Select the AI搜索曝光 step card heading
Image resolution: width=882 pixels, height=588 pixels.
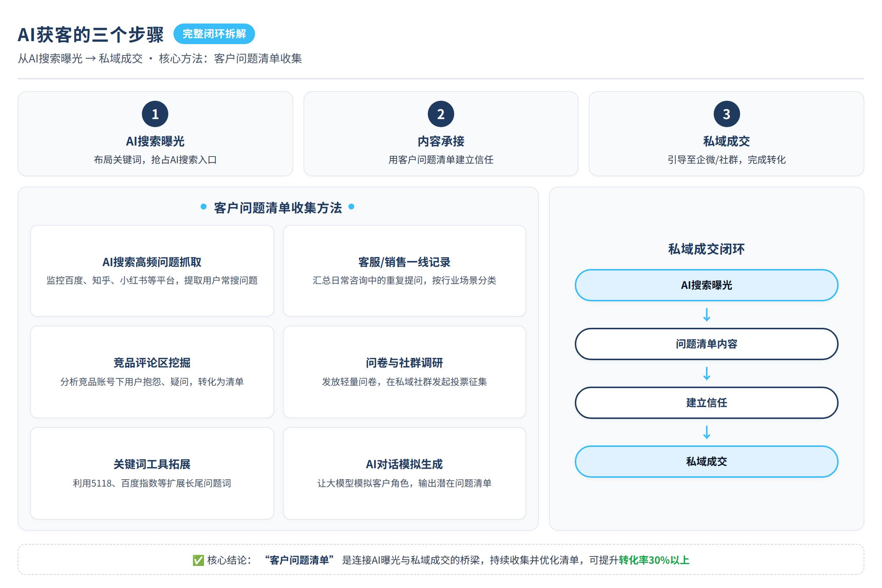(x=155, y=141)
